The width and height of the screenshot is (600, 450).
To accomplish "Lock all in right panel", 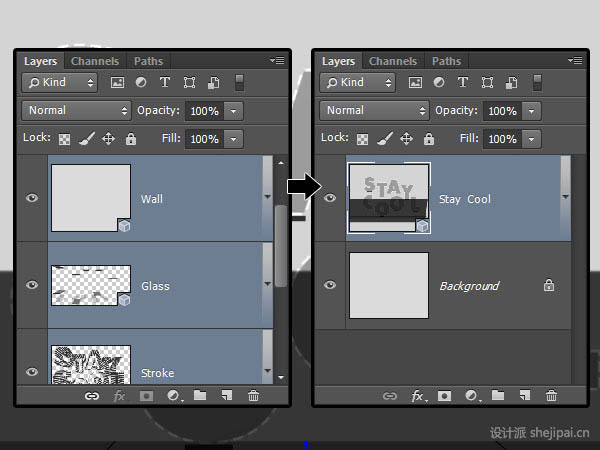I will tap(429, 139).
